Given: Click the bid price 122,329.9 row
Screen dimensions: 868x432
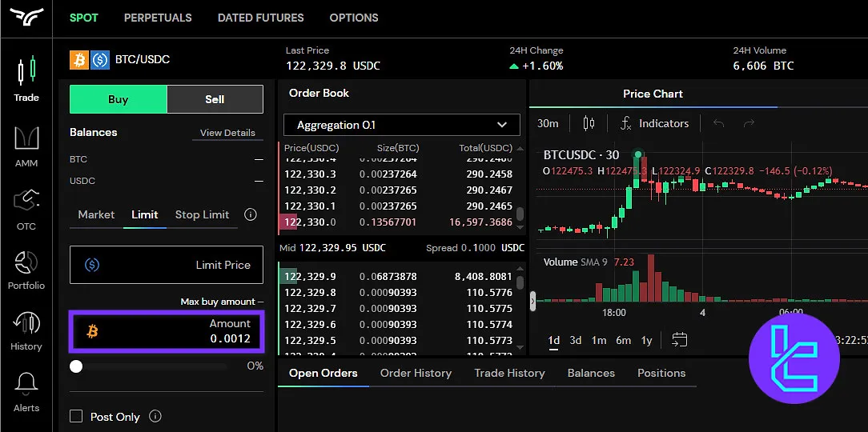Looking at the screenshot, I should pyautogui.click(x=398, y=276).
